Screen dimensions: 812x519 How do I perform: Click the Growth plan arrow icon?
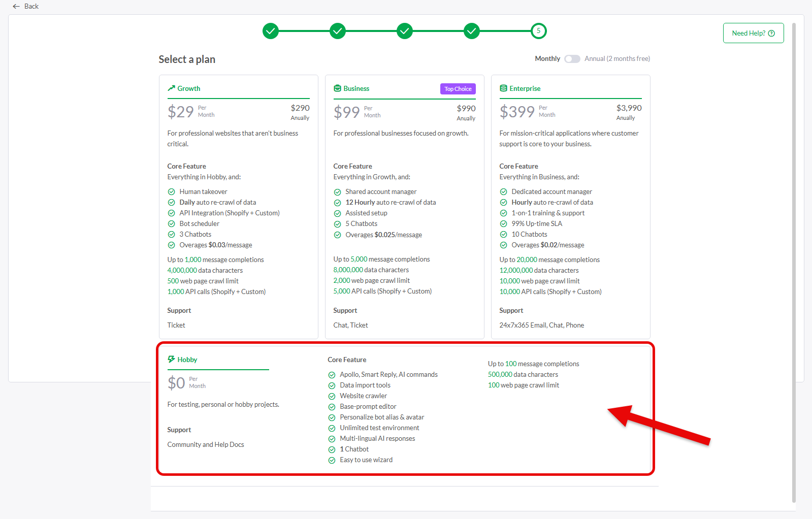171,88
